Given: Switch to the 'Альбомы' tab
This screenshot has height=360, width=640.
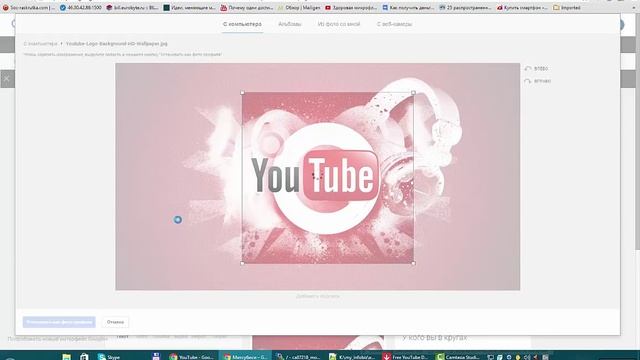Looking at the screenshot, I should 289,24.
